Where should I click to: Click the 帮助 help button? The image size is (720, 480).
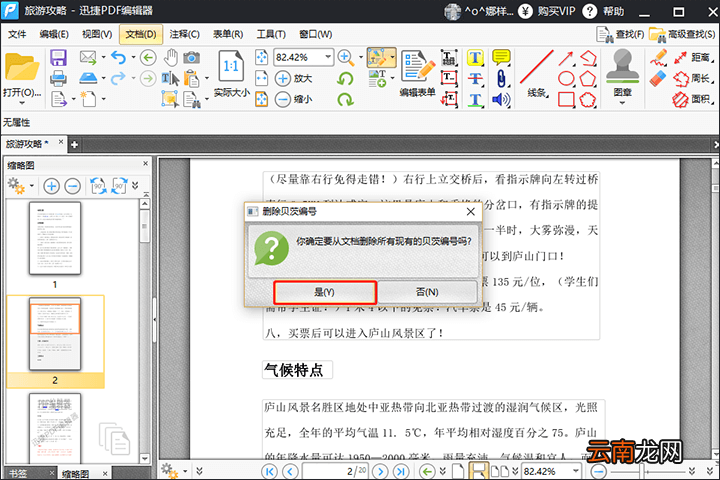(x=603, y=11)
